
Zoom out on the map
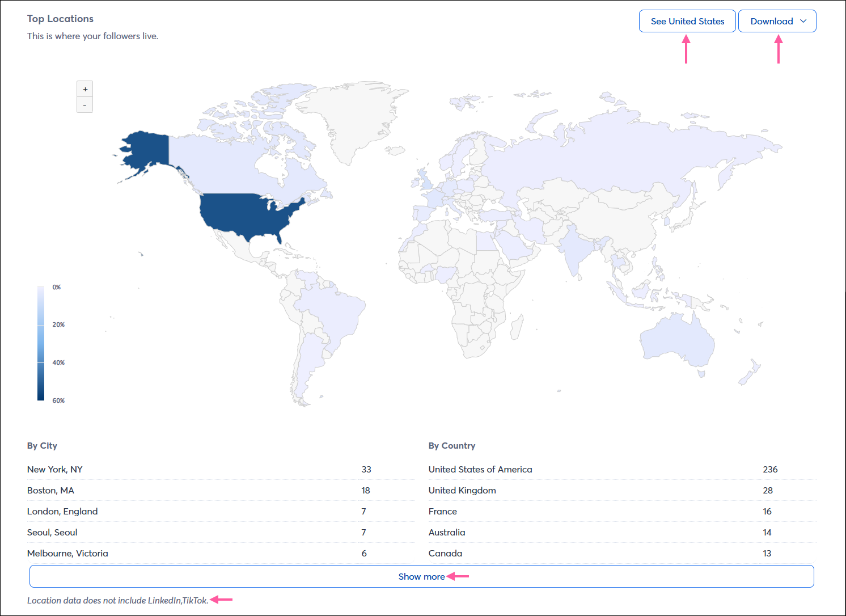pos(84,105)
